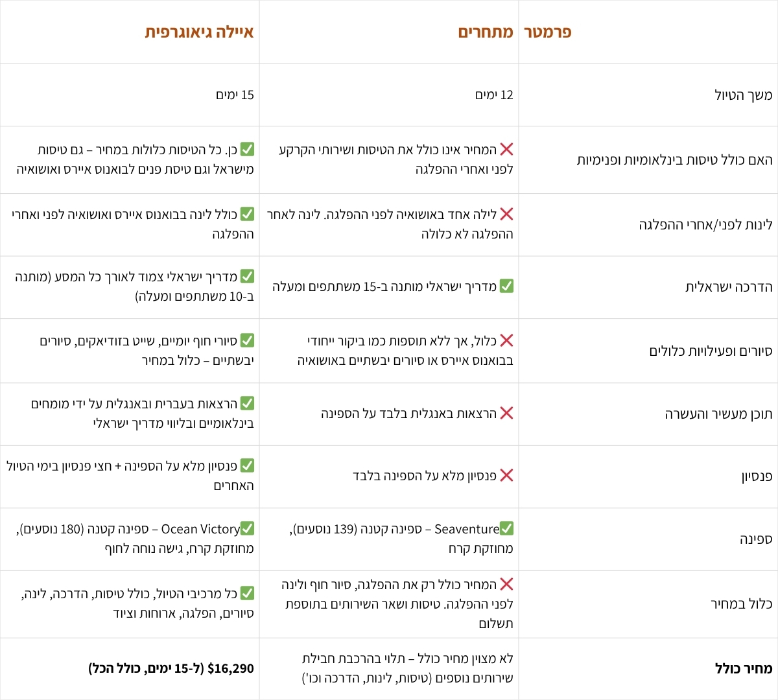Viewport: 778px width, 700px height.
Task: Click the 15 ימים duration cell
Action: click(235, 95)
